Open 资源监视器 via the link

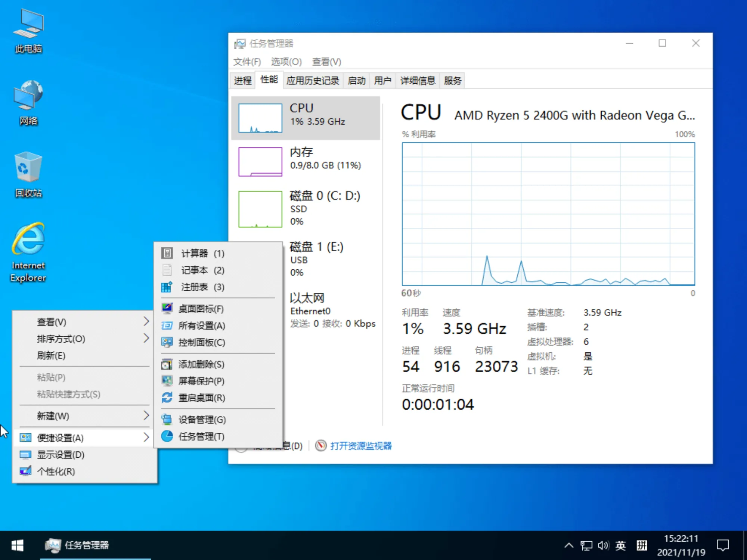pos(361,446)
